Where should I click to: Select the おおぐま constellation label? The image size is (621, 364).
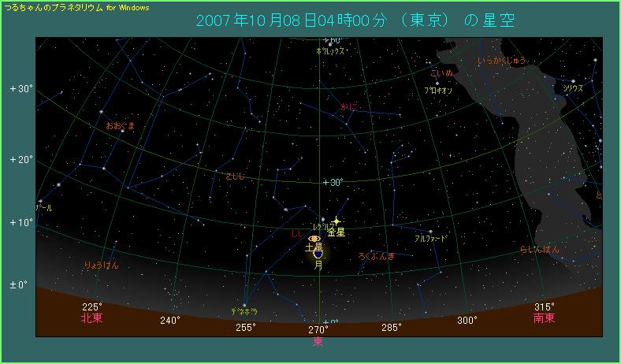pos(121,125)
